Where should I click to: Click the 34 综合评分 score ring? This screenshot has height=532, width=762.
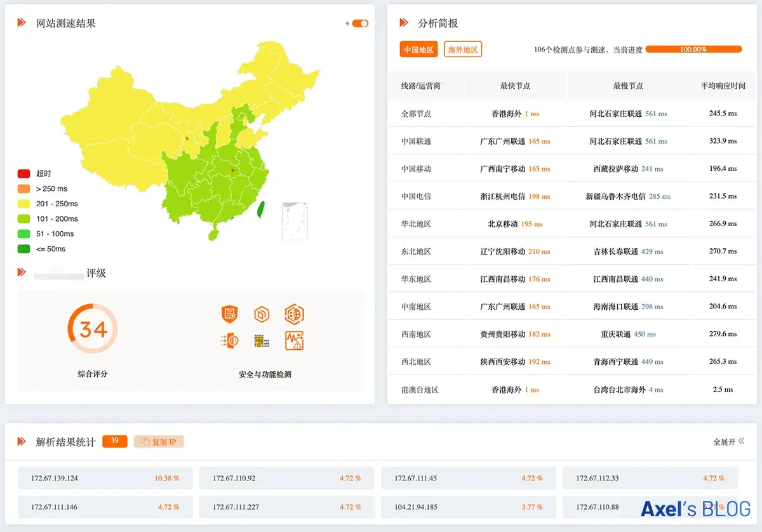tap(93, 329)
